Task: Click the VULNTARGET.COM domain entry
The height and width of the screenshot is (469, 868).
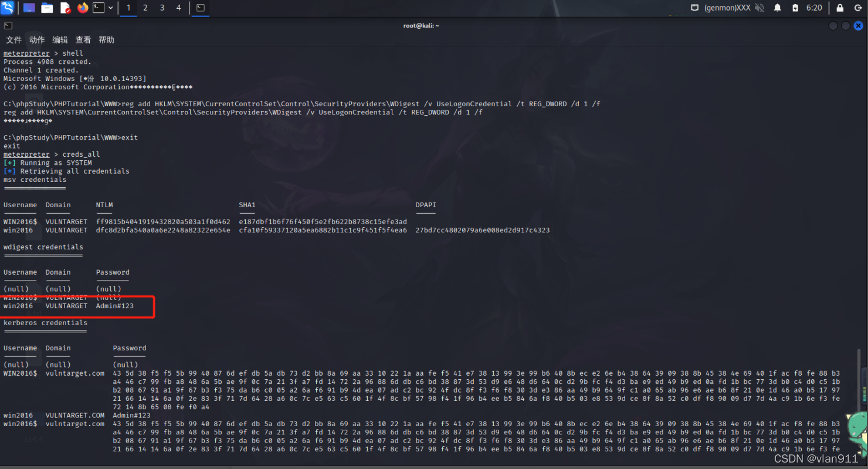Action: point(75,415)
